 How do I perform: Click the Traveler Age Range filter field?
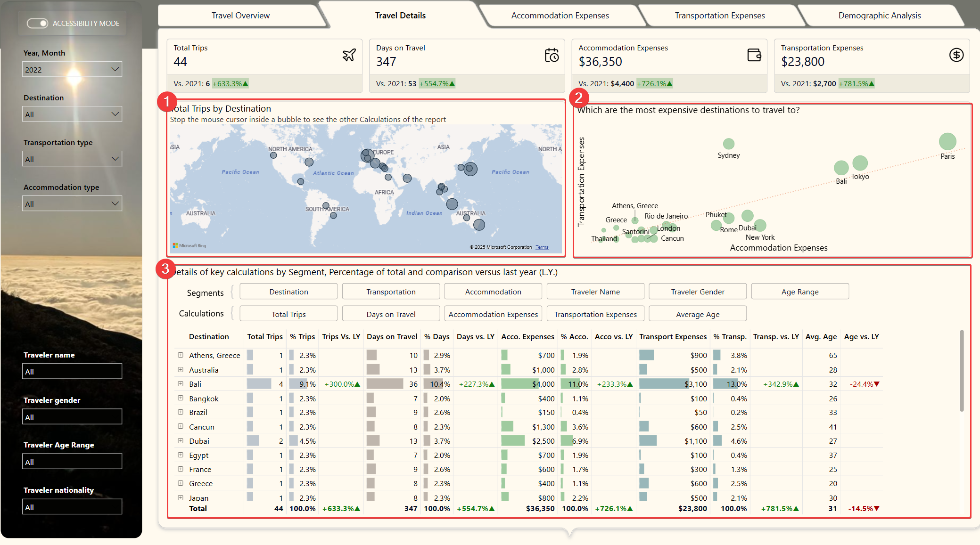pyautogui.click(x=72, y=462)
